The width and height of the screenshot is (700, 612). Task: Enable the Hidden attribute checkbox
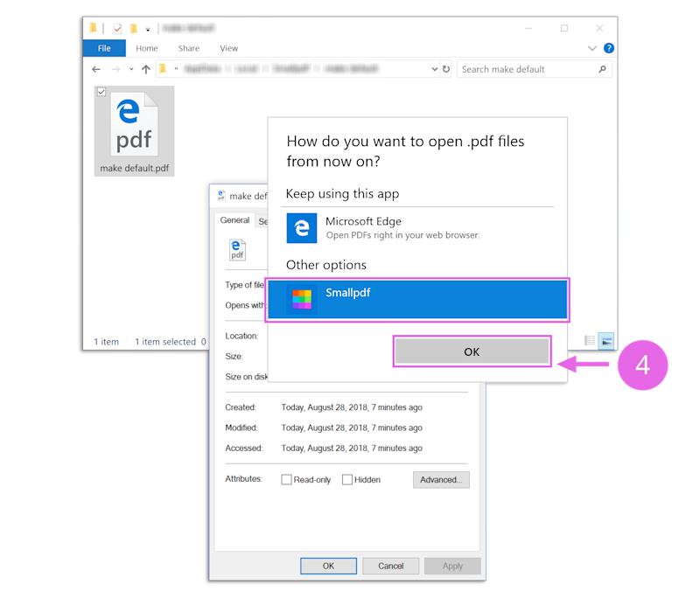pos(346,479)
